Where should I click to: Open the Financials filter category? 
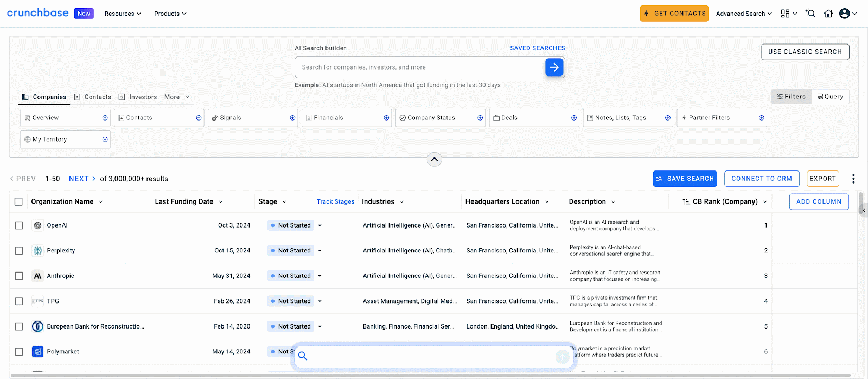click(347, 118)
